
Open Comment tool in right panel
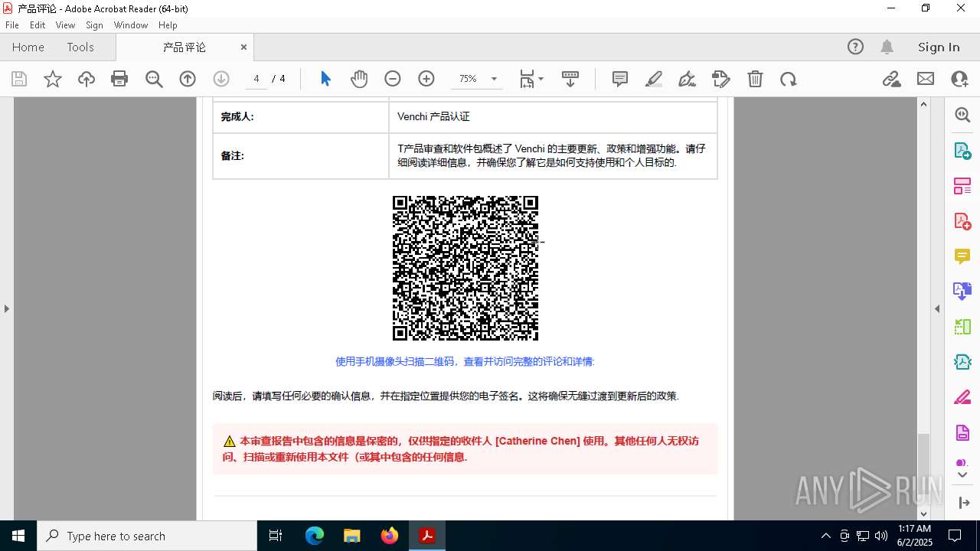962,256
